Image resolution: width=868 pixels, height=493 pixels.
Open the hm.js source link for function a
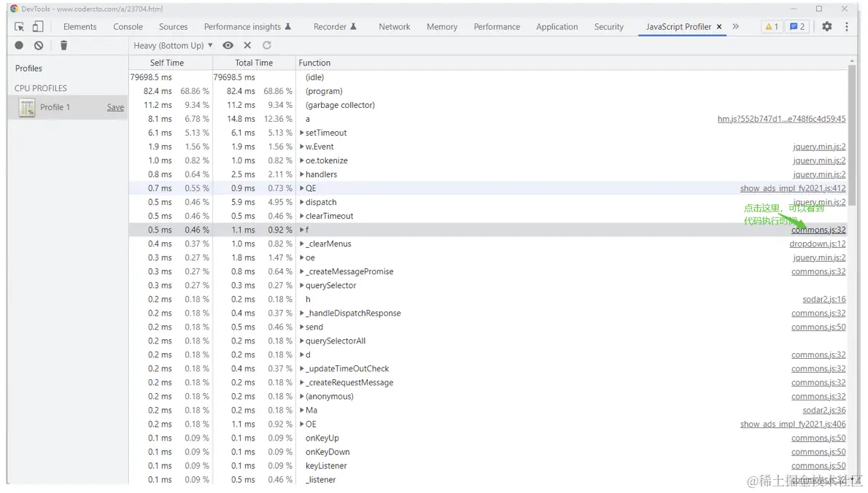782,119
